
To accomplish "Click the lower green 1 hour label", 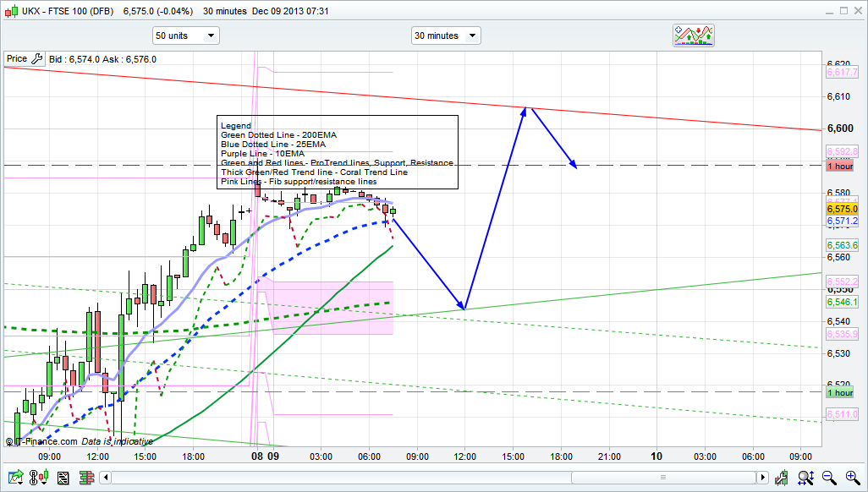I will [839, 392].
